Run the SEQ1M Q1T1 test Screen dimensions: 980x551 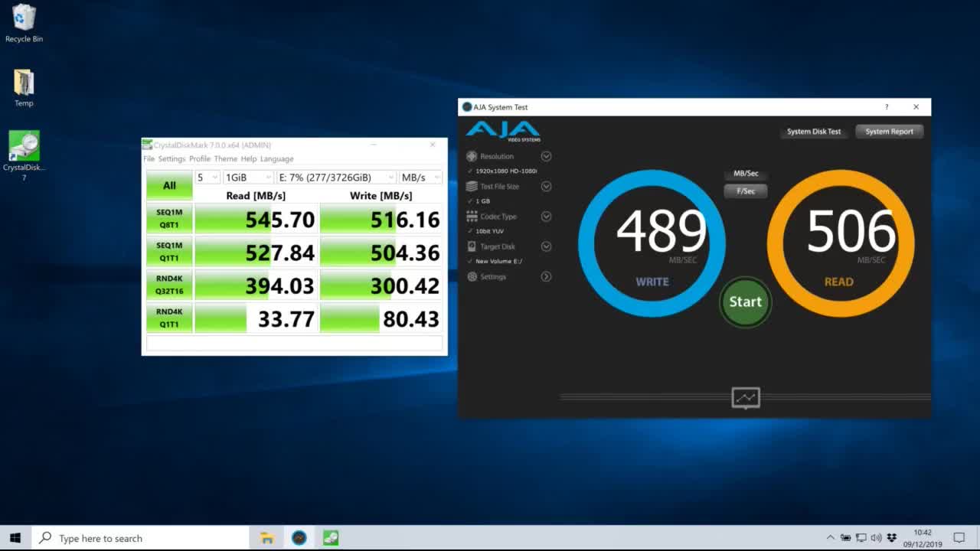pos(169,252)
